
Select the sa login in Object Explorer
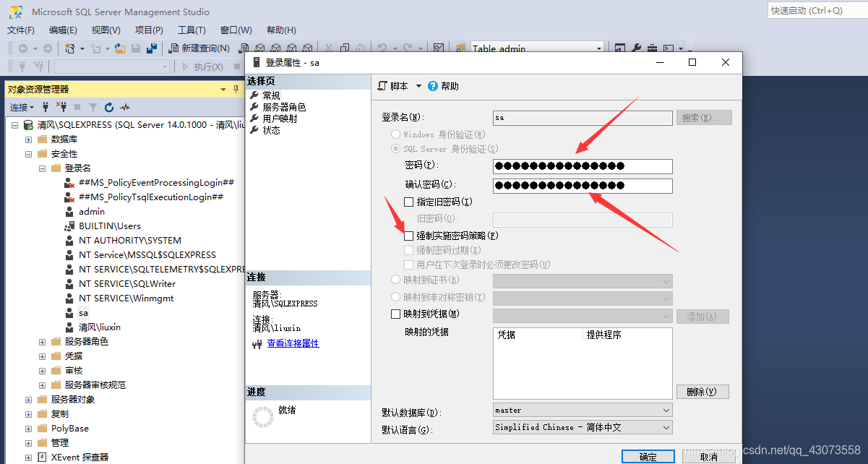[82, 312]
